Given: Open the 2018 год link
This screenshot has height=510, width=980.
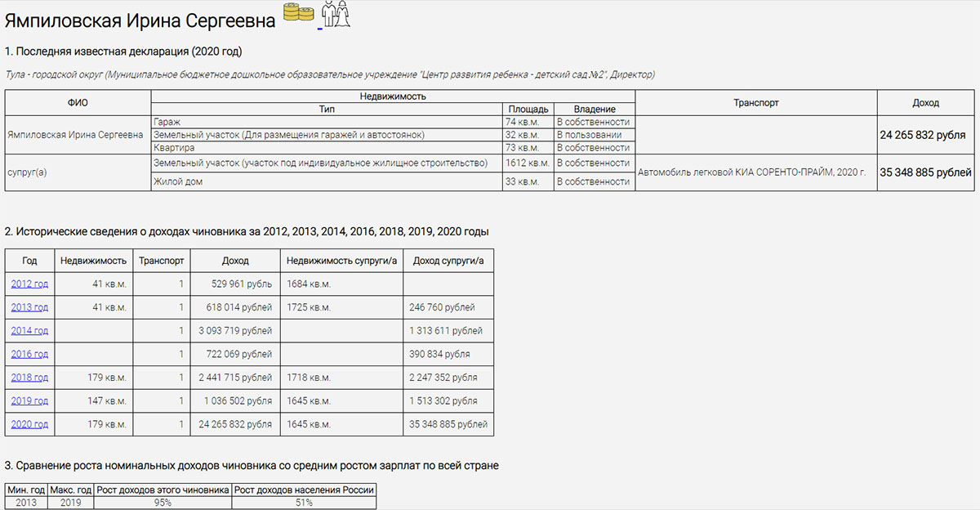Looking at the screenshot, I should coord(29,378).
